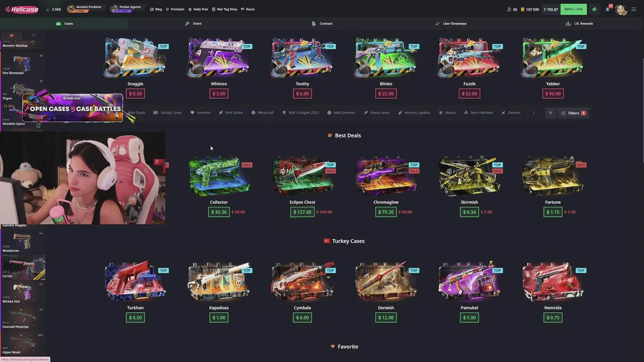Open the Premium menu item

(175, 9)
